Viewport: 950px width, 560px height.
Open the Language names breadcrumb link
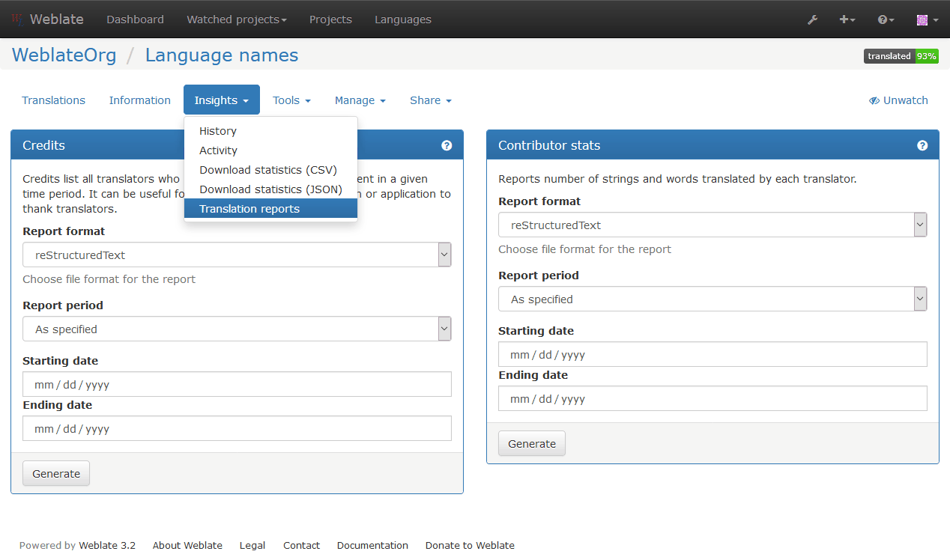point(222,55)
